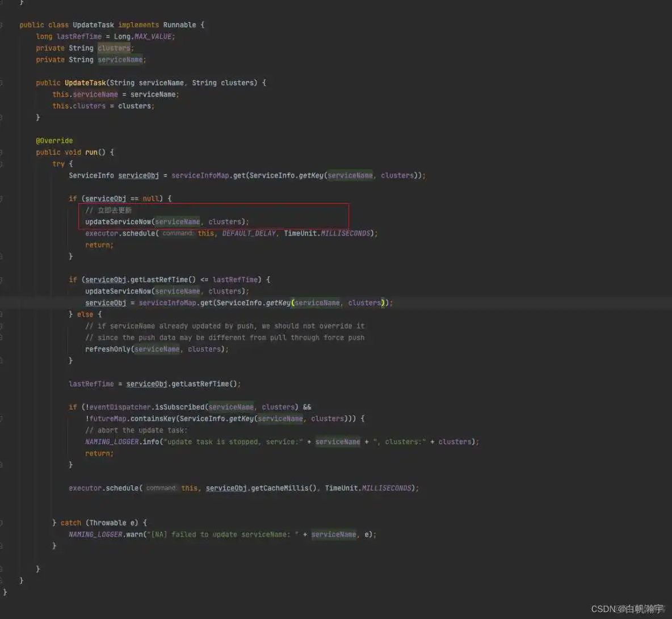Image resolution: width=672 pixels, height=619 pixels.
Task: Click updateServiceNow call inside the null check
Action: click(167, 221)
